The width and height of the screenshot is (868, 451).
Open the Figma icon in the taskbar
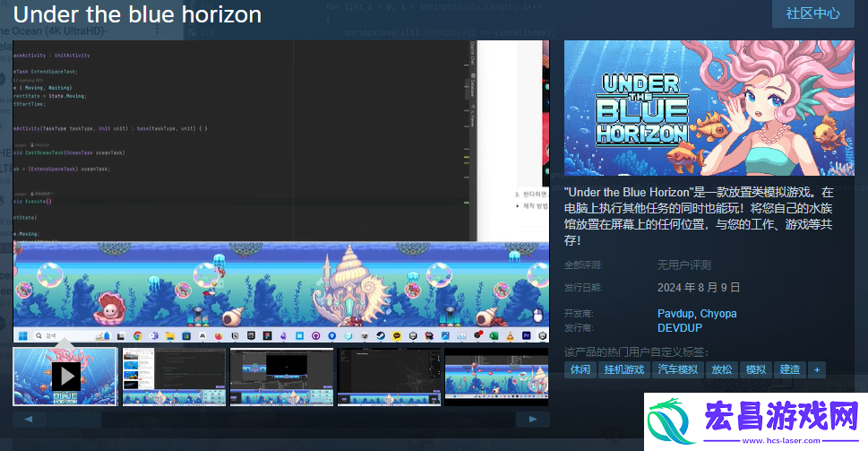[267, 335]
